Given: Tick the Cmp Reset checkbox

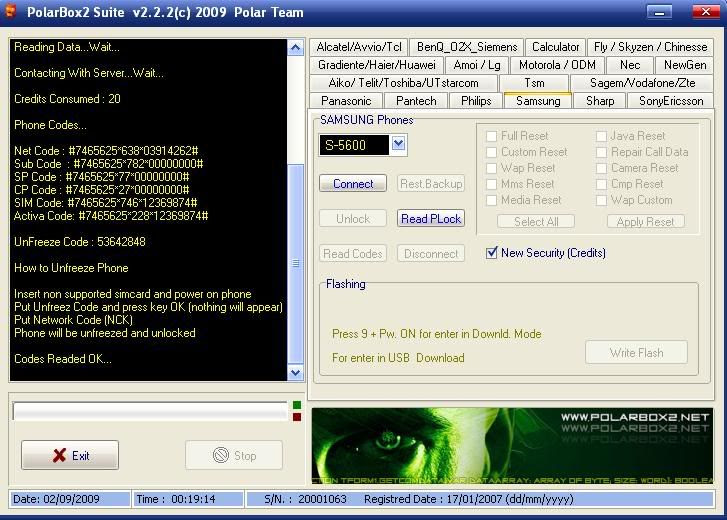Looking at the screenshot, I should pyautogui.click(x=601, y=184).
